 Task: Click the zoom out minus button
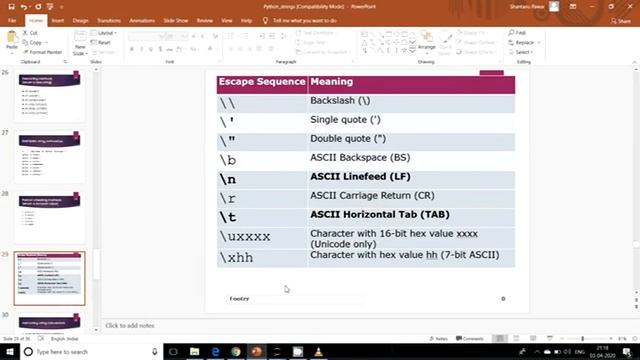coord(562,338)
